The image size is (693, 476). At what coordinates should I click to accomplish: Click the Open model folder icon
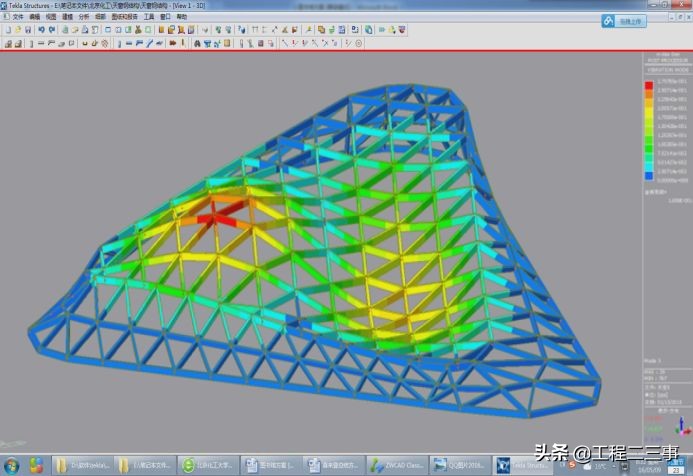(x=19, y=30)
